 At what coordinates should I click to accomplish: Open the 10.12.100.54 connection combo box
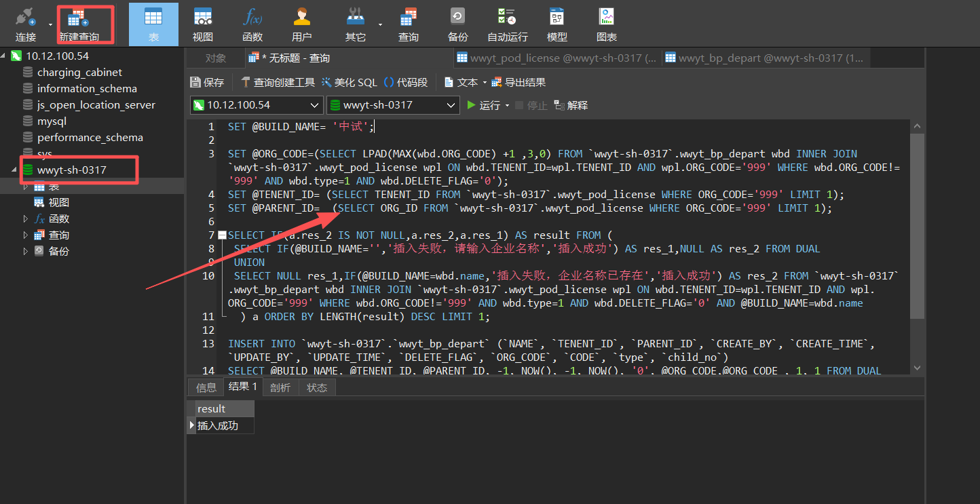click(257, 105)
